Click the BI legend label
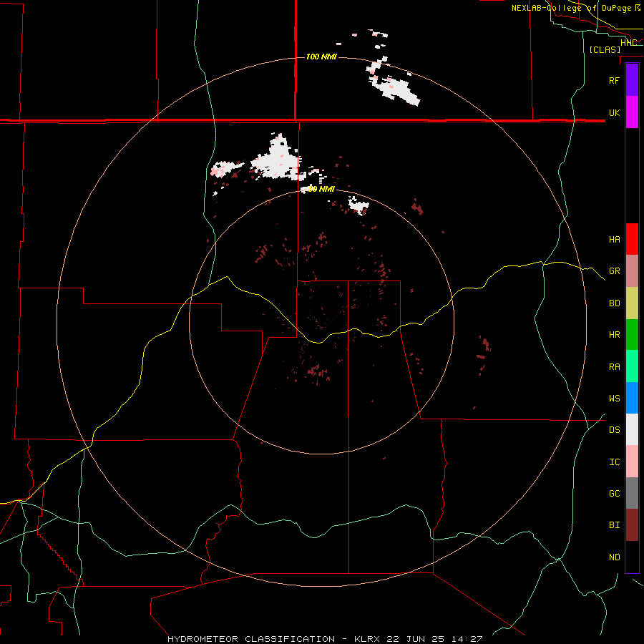 click(614, 525)
